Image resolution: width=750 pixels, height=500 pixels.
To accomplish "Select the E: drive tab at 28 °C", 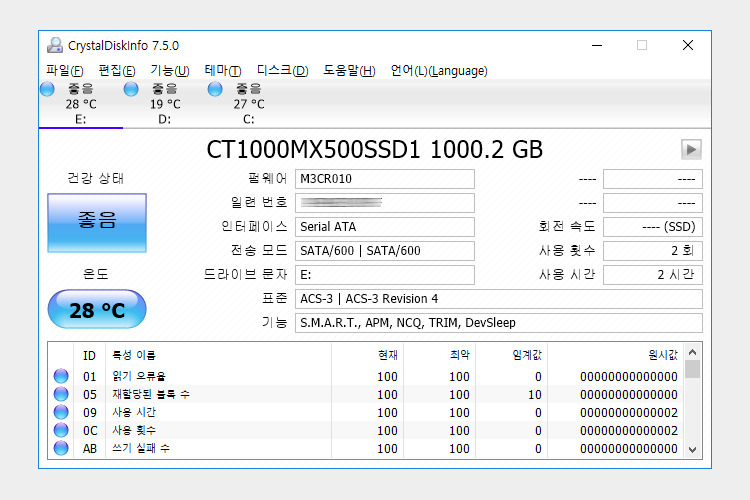I will [81, 104].
